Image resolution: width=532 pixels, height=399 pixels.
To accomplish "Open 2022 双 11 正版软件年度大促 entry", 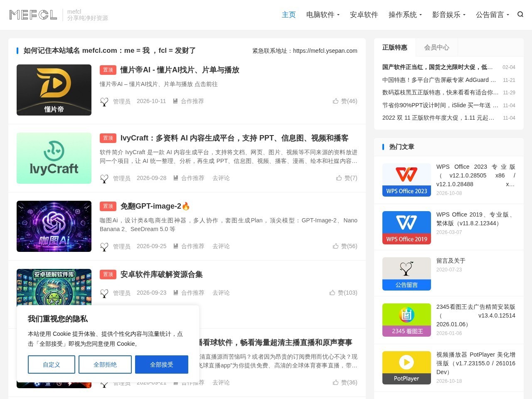I will click(438, 118).
